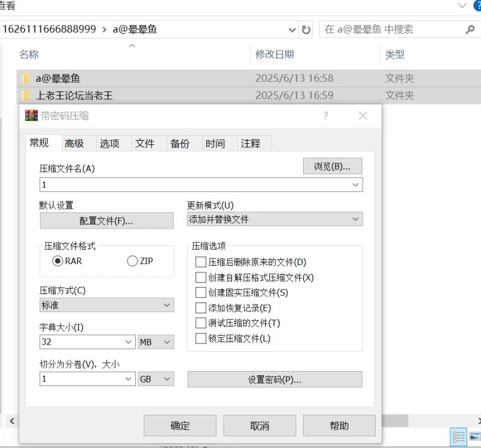Screen dimensions: 481x448
Task: Click breadcrumb segment a@晕晕鱼 in address bar
Action: (x=135, y=29)
